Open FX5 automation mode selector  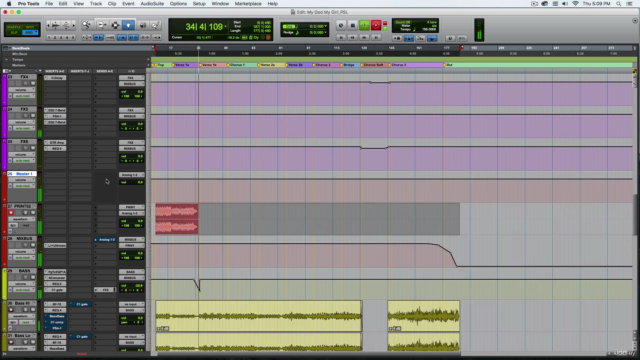coord(23,128)
